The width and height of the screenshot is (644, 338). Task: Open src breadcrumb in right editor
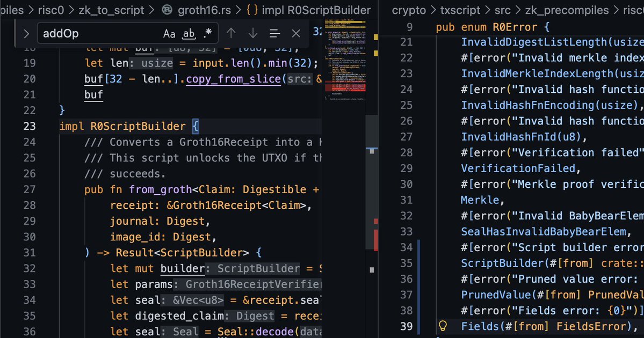503,10
